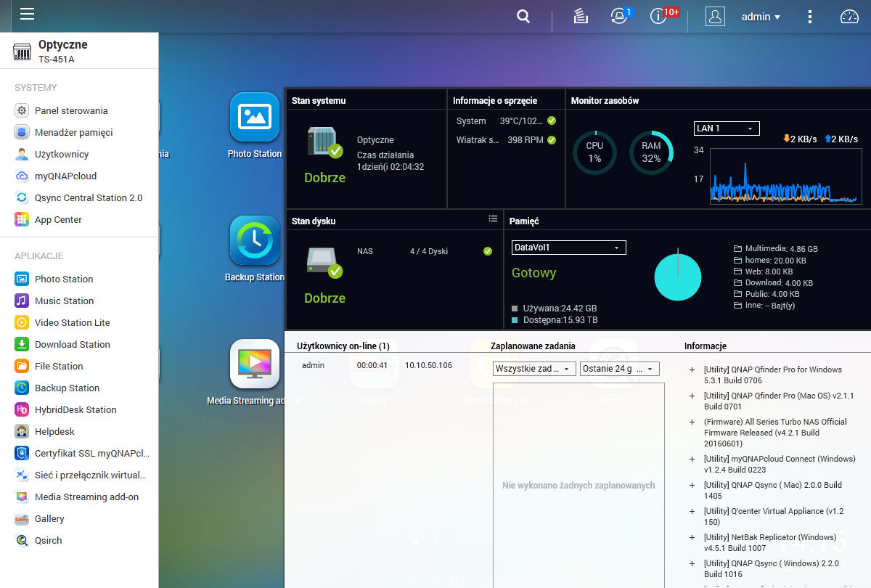Open HybridDesk Station from the side menu

(x=79, y=409)
